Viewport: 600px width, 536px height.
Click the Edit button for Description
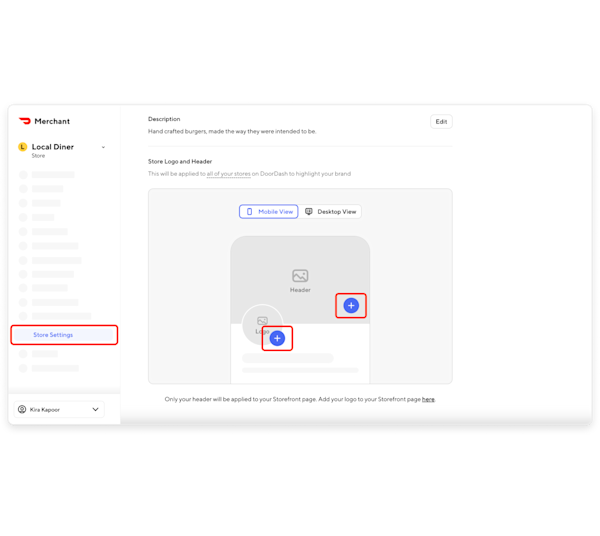pos(441,122)
